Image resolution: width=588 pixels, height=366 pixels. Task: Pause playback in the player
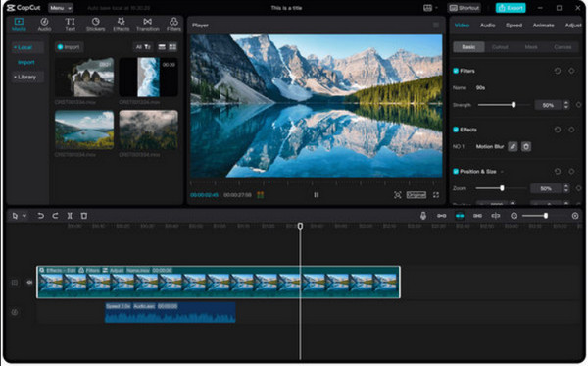pos(317,195)
